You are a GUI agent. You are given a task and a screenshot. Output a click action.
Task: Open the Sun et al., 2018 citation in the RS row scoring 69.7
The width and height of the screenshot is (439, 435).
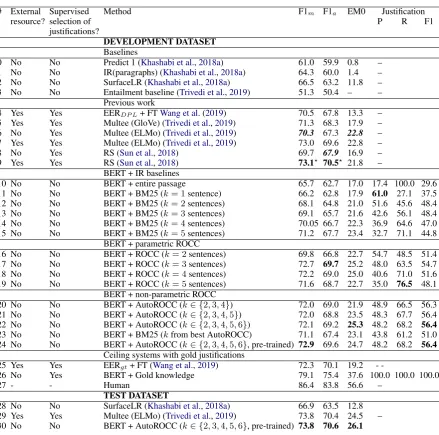(x=148, y=153)
